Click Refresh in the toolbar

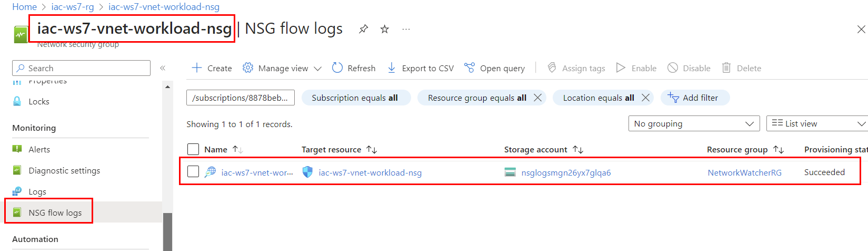coord(354,68)
